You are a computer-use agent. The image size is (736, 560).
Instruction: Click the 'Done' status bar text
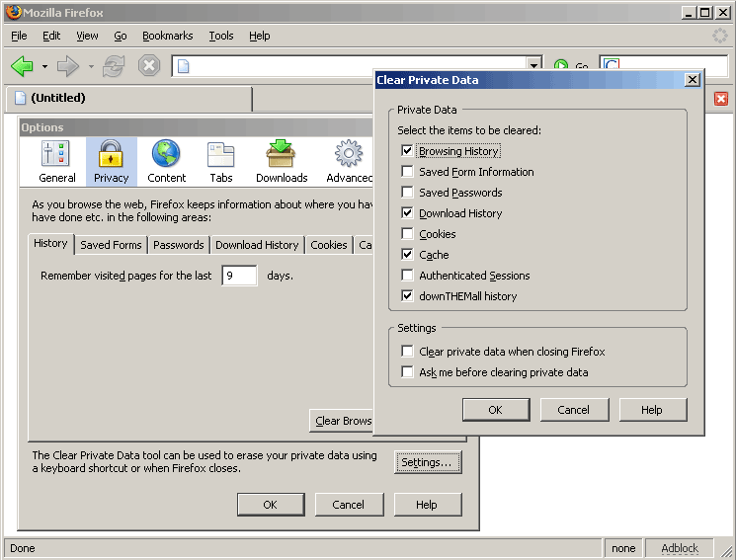pos(23,548)
